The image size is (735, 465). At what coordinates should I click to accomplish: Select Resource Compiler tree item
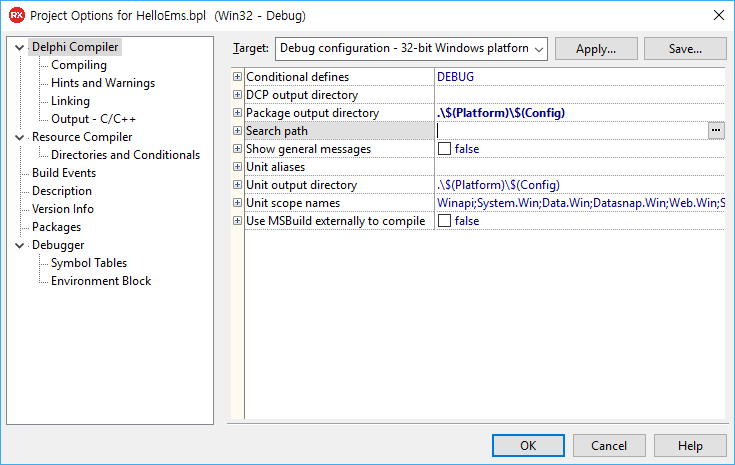pos(82,137)
